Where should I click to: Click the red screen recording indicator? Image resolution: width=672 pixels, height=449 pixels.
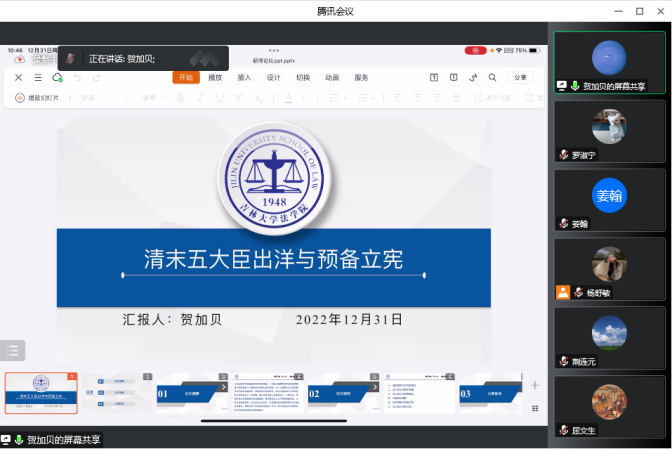(x=475, y=51)
